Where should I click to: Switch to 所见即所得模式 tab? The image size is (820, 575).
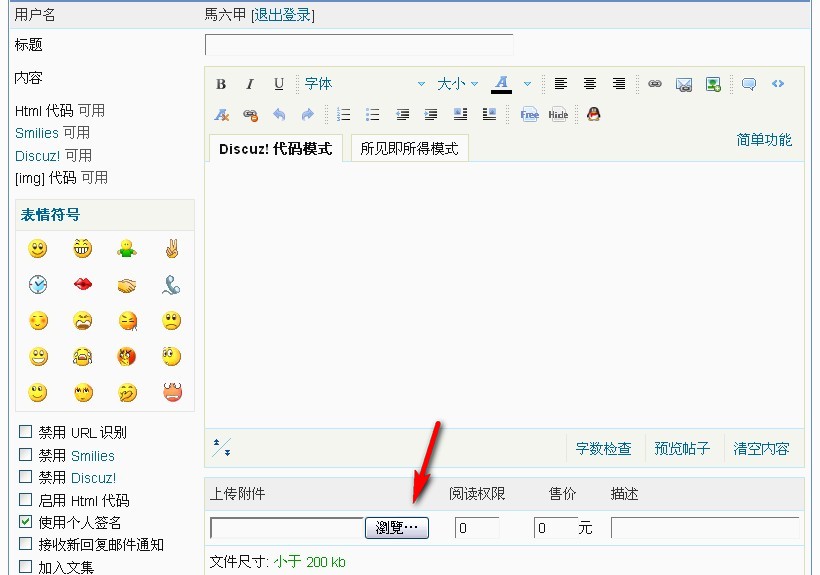(x=409, y=148)
